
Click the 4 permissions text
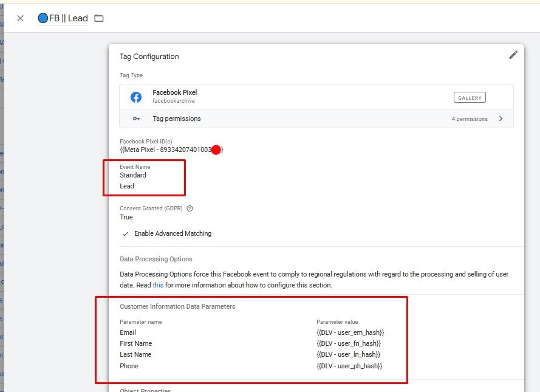[x=470, y=119]
